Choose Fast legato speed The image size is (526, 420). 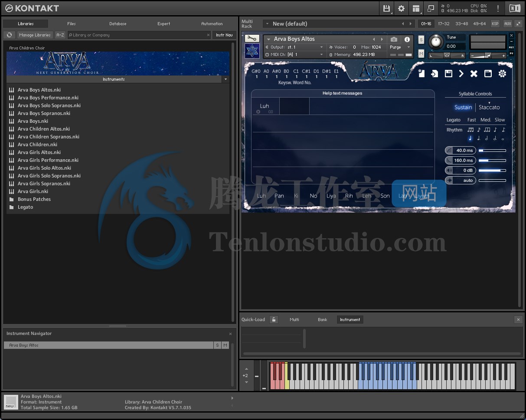(x=472, y=120)
